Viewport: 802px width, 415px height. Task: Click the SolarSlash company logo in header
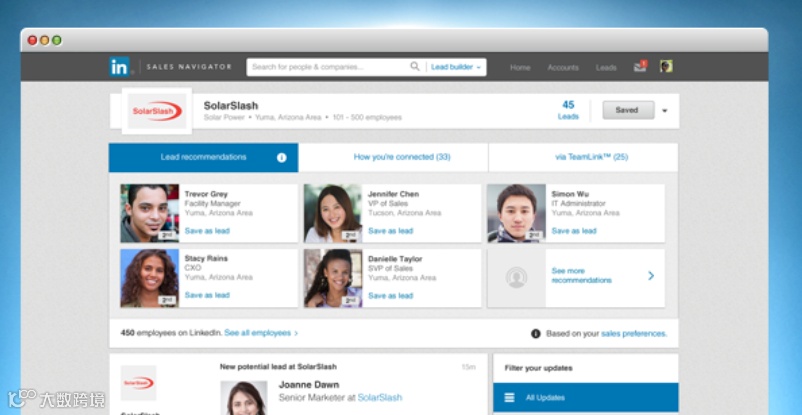point(157,111)
